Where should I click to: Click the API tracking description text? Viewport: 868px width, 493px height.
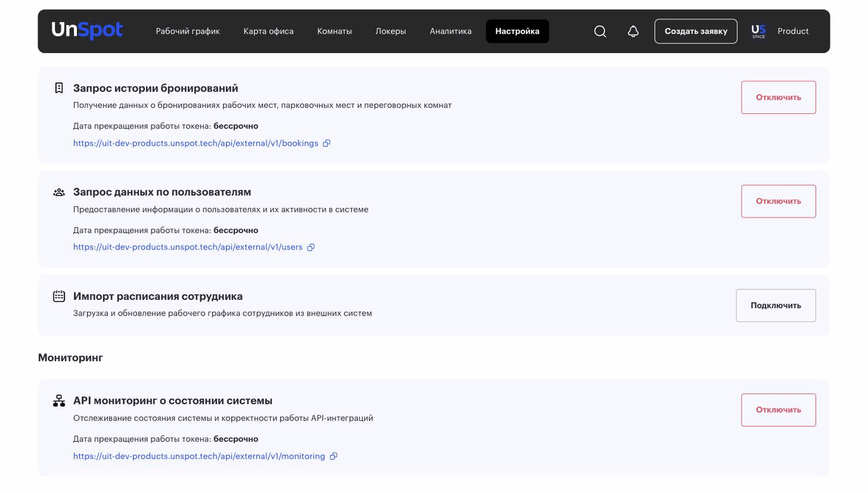pos(223,418)
